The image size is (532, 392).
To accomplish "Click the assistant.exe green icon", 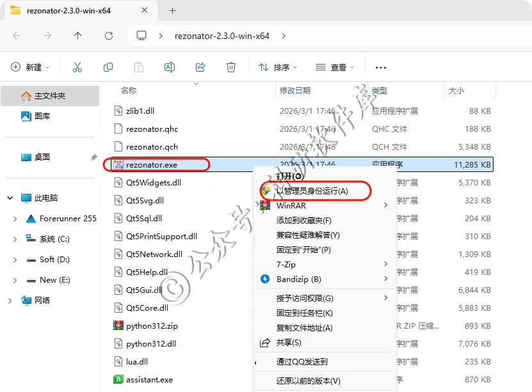I will click(x=118, y=379).
